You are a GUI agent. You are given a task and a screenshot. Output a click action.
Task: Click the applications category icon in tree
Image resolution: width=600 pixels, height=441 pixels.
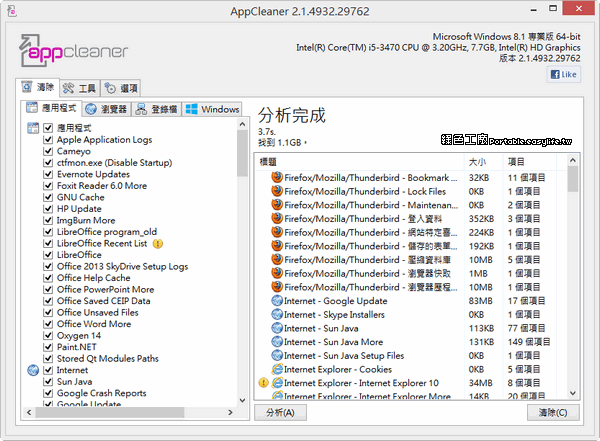coord(33,128)
